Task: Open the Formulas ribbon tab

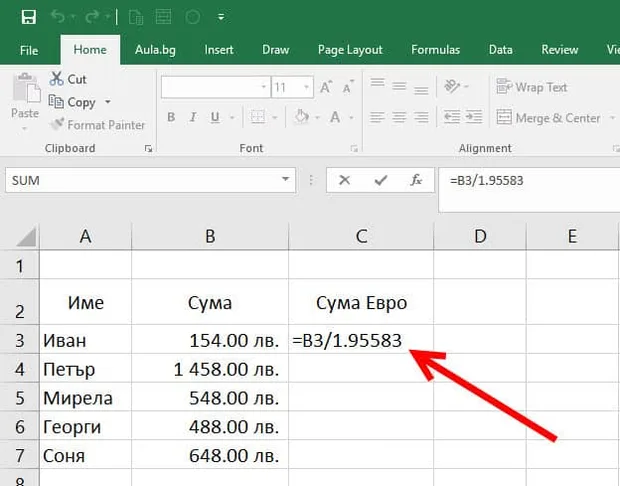Action: [x=435, y=50]
